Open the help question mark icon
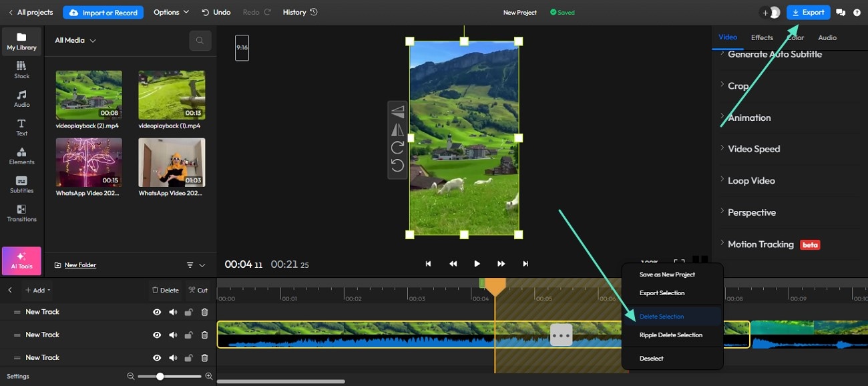This screenshot has width=868, height=386. point(857,12)
